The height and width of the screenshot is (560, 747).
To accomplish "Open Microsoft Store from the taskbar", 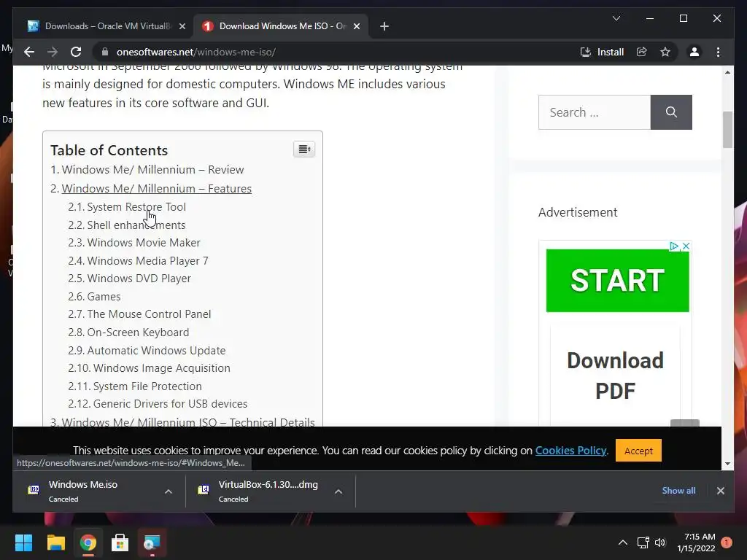I will (x=120, y=542).
